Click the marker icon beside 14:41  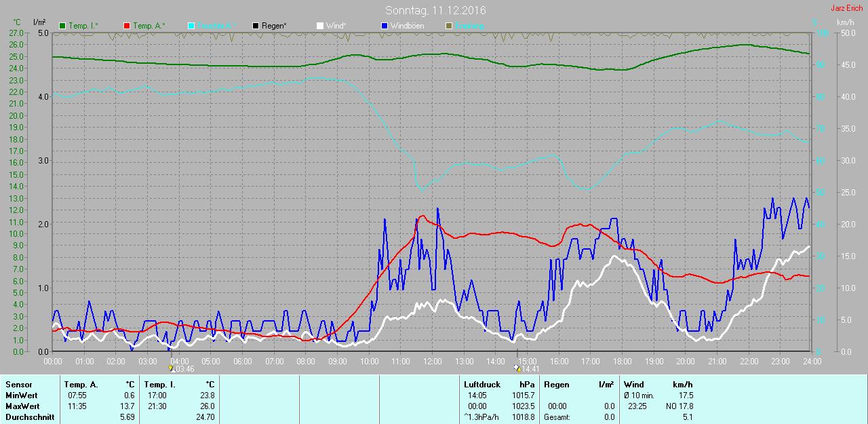[x=517, y=369]
